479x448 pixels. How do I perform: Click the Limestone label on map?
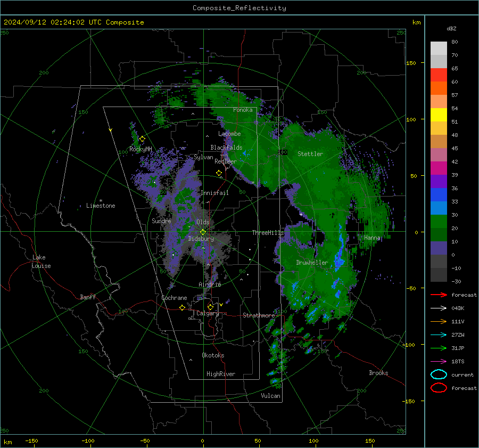point(101,206)
